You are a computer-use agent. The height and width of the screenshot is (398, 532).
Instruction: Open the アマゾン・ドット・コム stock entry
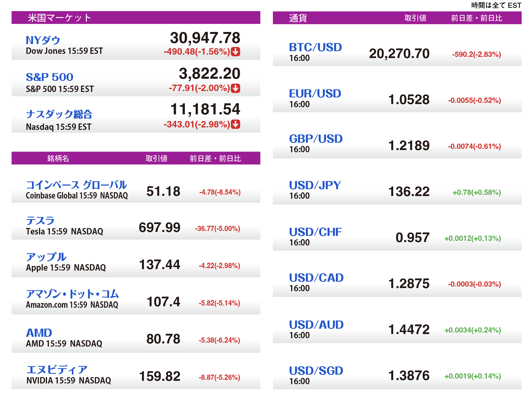72,294
